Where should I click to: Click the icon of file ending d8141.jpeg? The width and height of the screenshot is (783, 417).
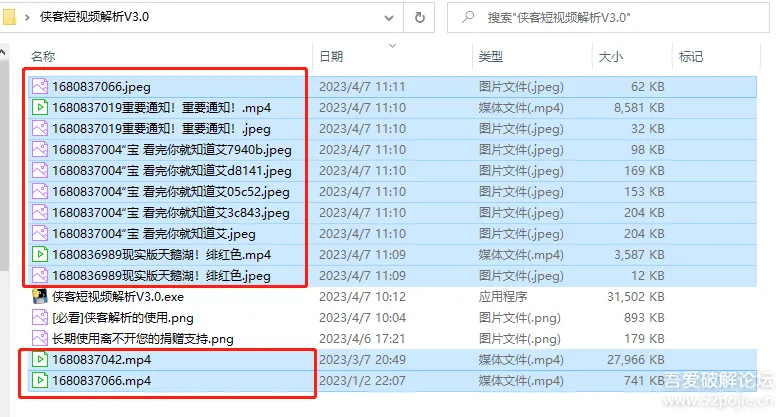click(40, 170)
